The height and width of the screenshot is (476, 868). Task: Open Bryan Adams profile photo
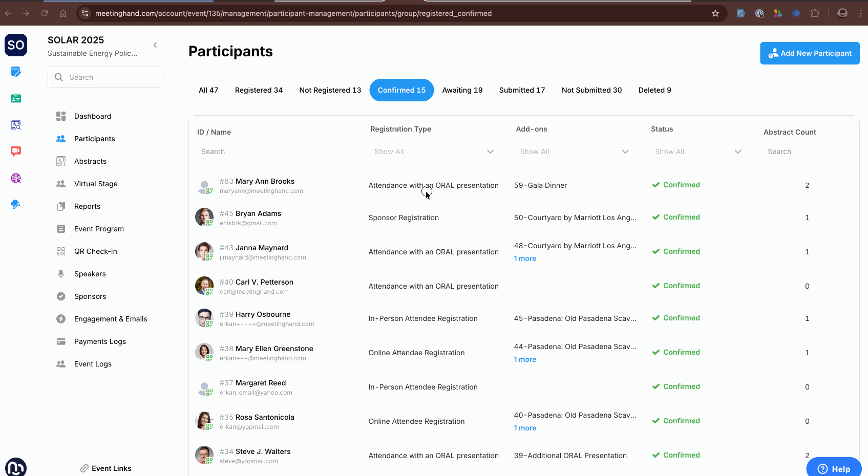click(x=204, y=217)
